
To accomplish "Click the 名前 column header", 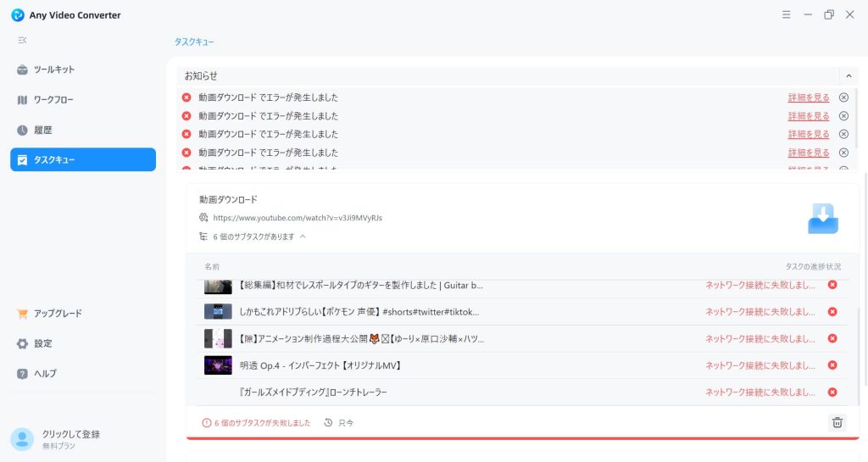I will (212, 267).
